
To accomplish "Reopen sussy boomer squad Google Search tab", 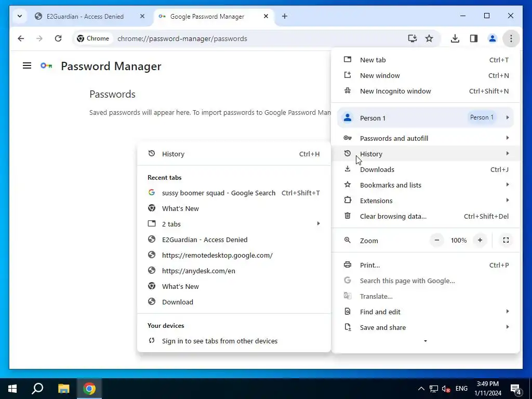I will (234, 193).
